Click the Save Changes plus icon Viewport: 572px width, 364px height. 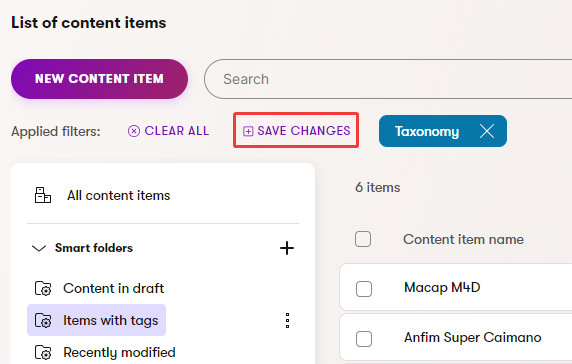pyautogui.click(x=248, y=131)
